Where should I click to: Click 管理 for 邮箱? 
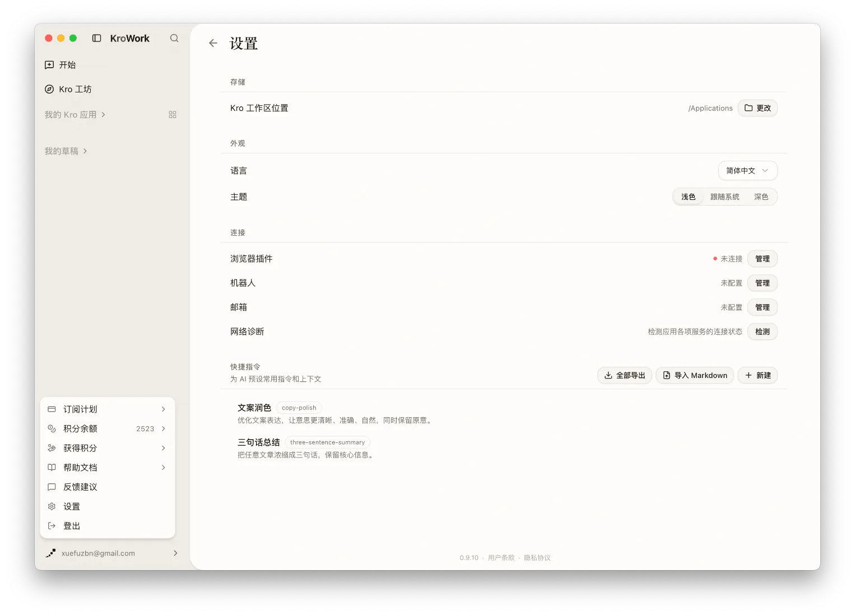pos(762,307)
